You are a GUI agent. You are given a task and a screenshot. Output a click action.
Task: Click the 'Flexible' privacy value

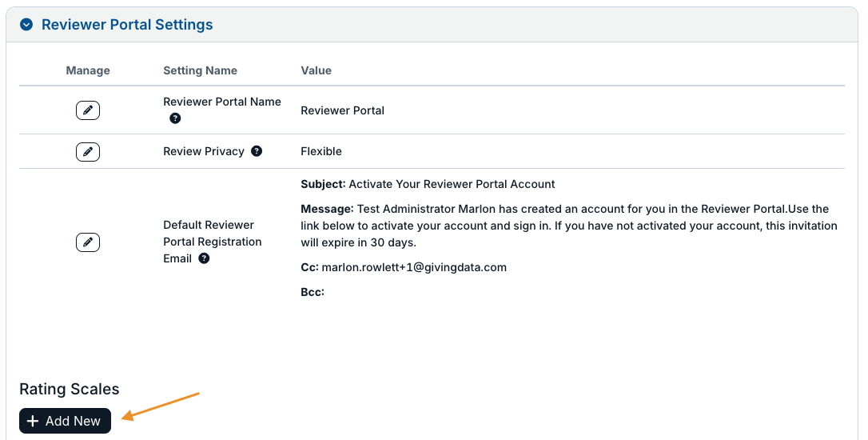tap(321, 151)
